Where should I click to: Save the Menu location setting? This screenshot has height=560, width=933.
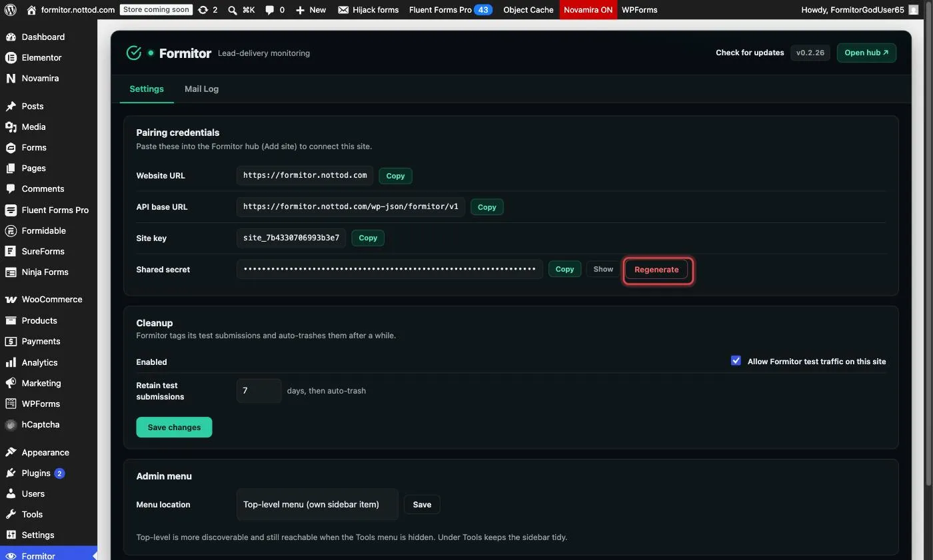click(x=422, y=504)
